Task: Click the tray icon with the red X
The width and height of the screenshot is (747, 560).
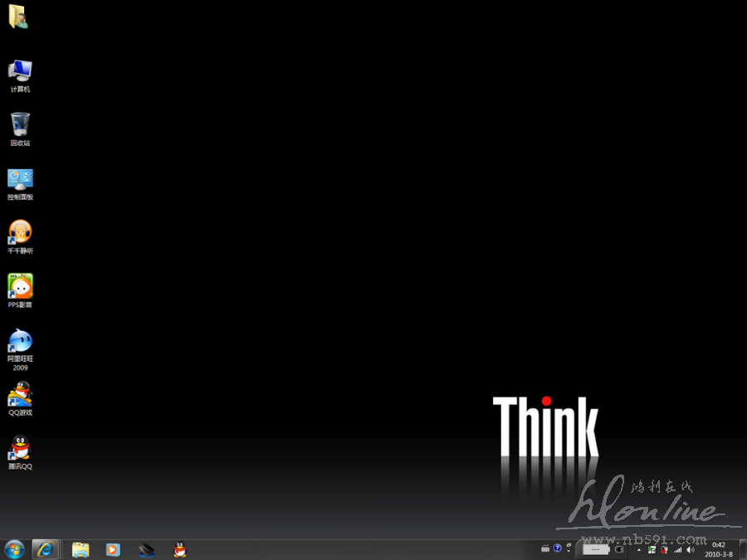Action: point(664,550)
